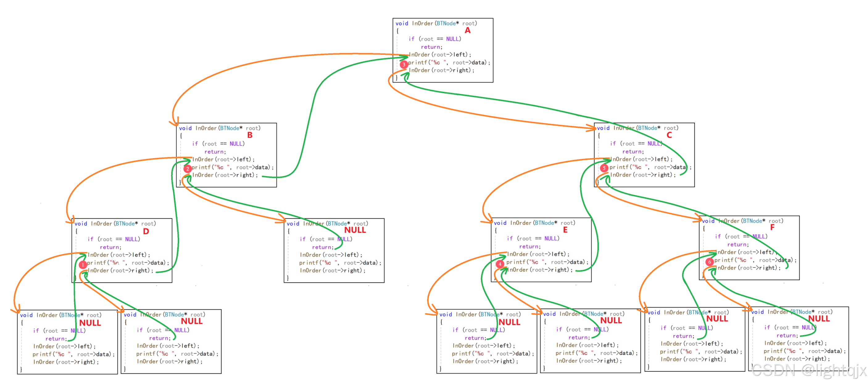
Task: Click the red circle numbered 2
Action: 188,169
